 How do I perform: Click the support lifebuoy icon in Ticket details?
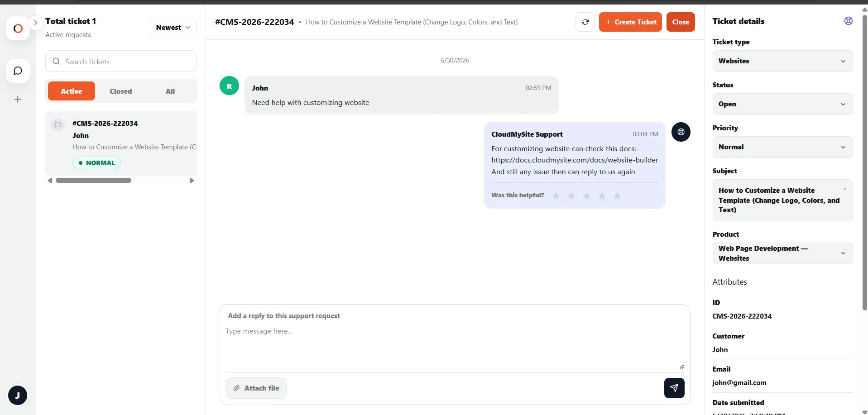point(849,21)
